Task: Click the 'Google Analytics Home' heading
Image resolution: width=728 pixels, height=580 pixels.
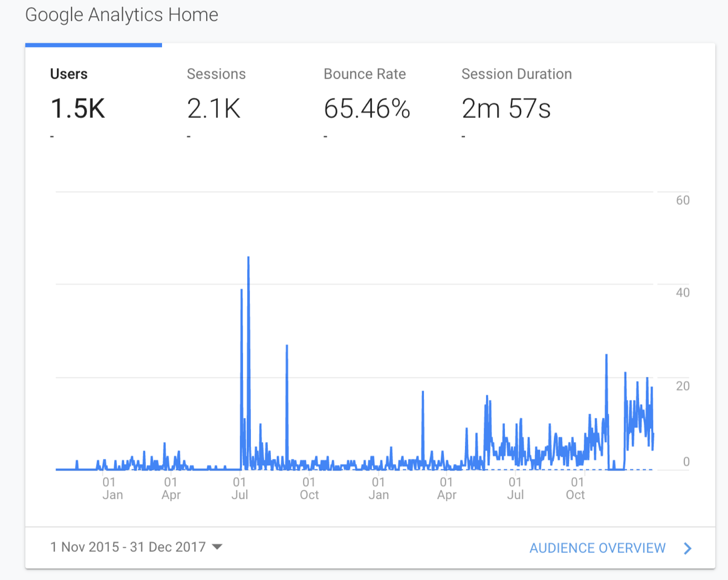Action: (x=122, y=15)
